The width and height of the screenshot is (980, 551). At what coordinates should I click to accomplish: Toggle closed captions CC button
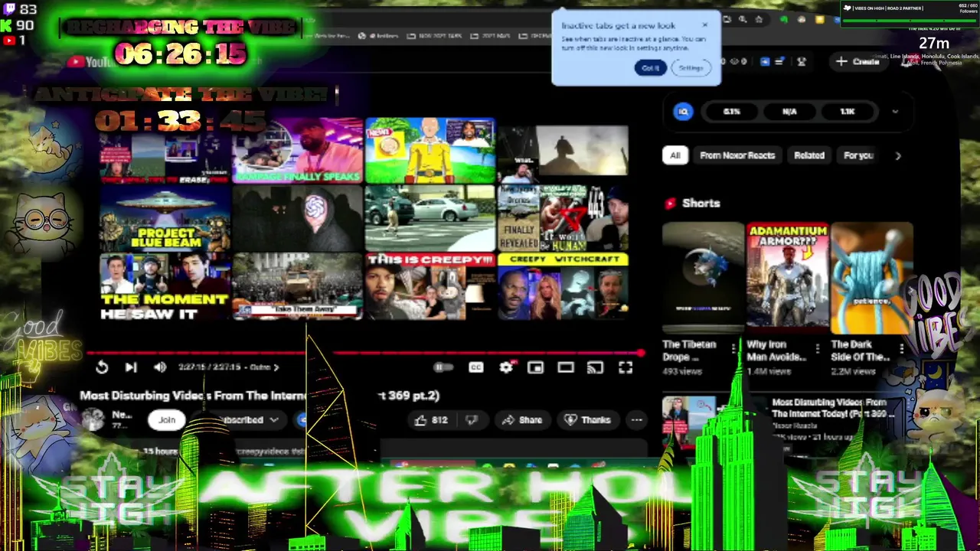pos(475,367)
